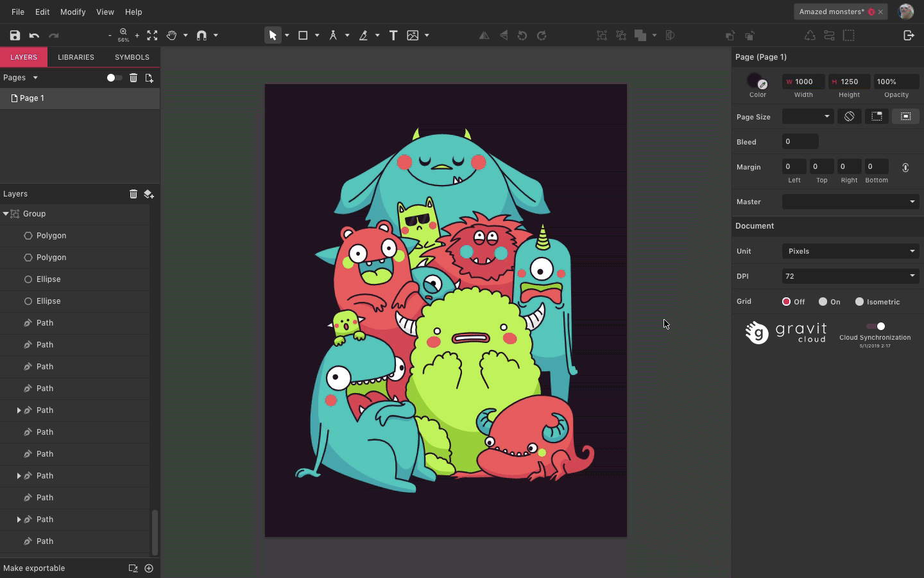Open the shape tool options arrow

tap(317, 35)
